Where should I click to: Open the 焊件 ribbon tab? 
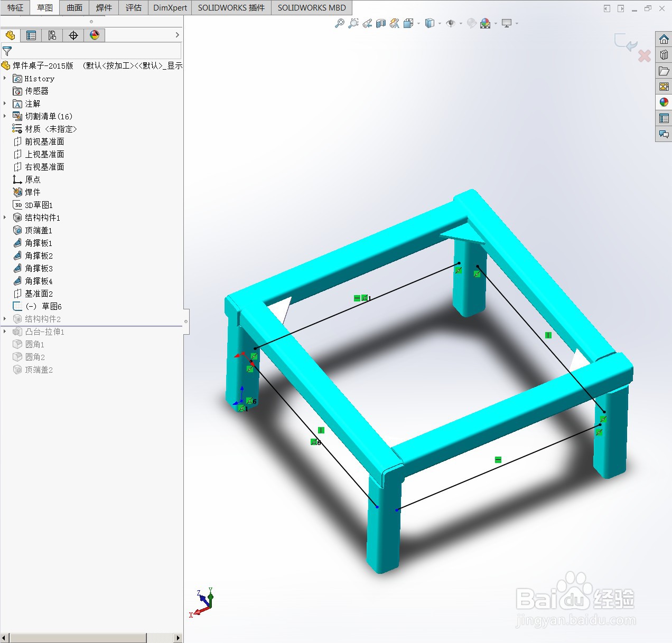pyautogui.click(x=104, y=8)
